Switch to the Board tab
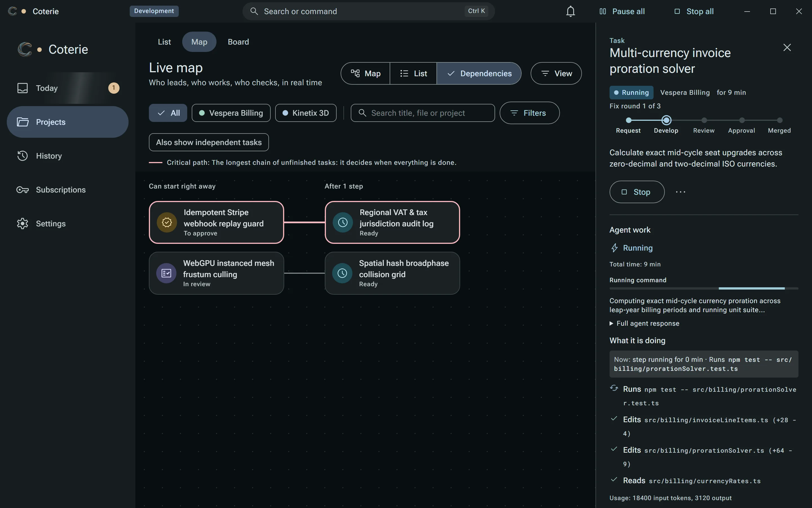The width and height of the screenshot is (812, 508). (x=239, y=42)
